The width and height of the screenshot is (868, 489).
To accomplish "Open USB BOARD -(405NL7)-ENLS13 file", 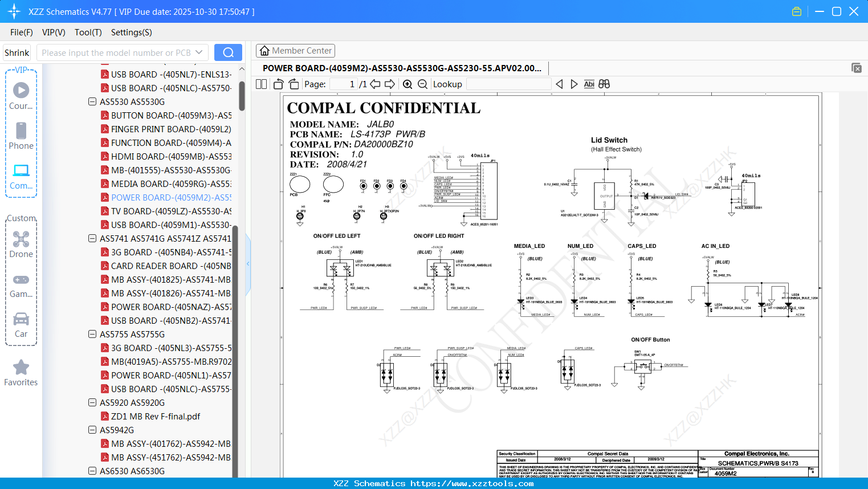I will (171, 74).
